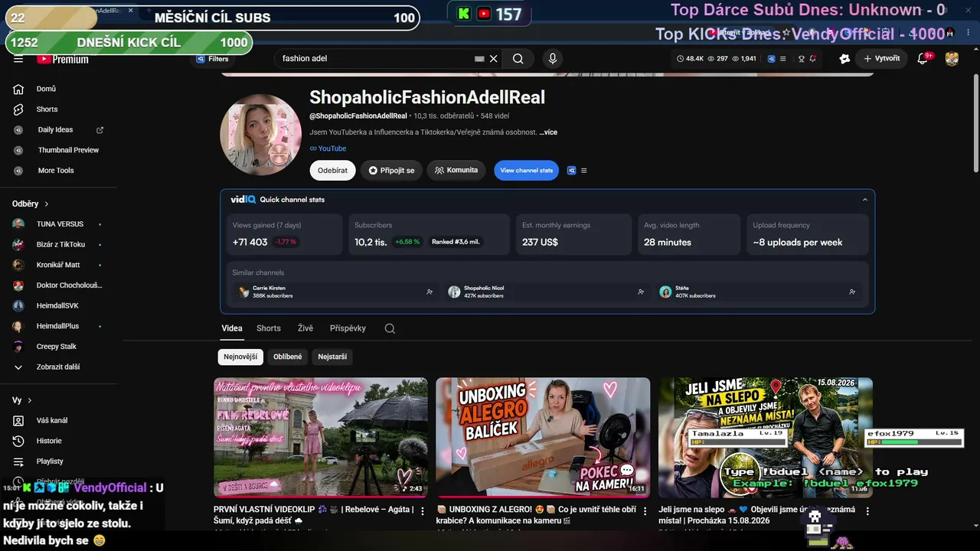
Task: Open more options for the Alegro unboxing video
Action: click(x=645, y=510)
